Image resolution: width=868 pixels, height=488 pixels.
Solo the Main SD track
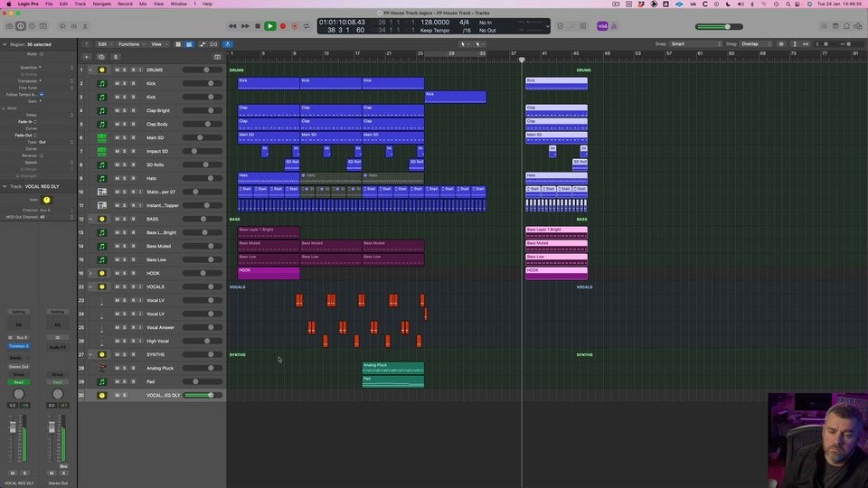click(124, 137)
